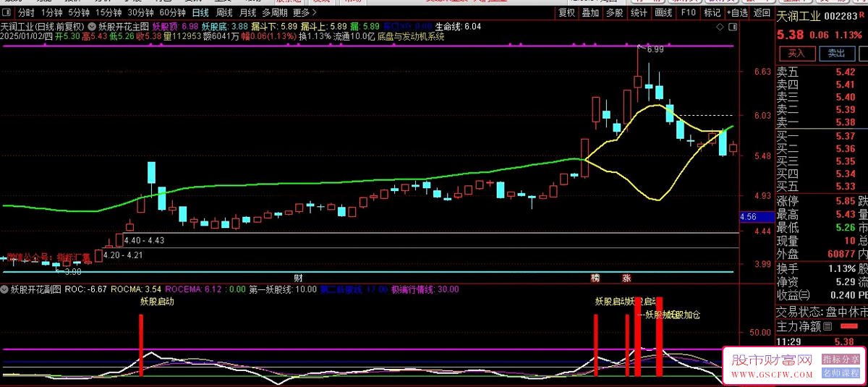Select the 30分钟 period tab

pyautogui.click(x=140, y=12)
